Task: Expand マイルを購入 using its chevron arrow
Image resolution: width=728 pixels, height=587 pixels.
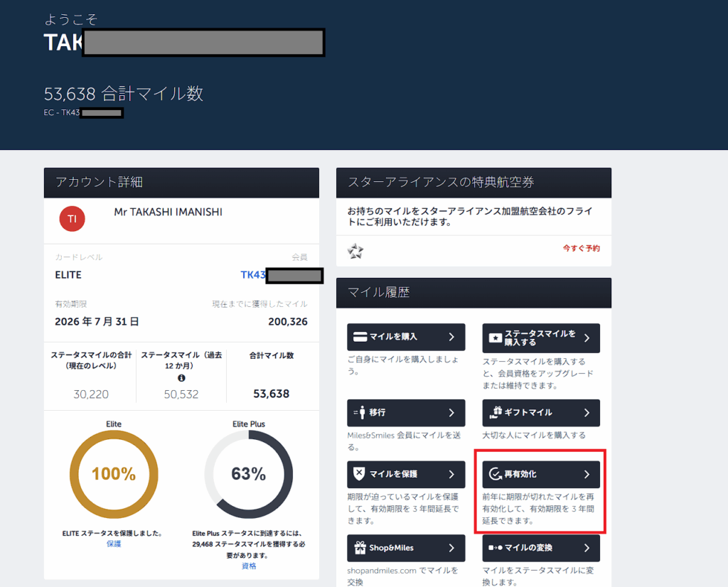Action: pos(451,337)
